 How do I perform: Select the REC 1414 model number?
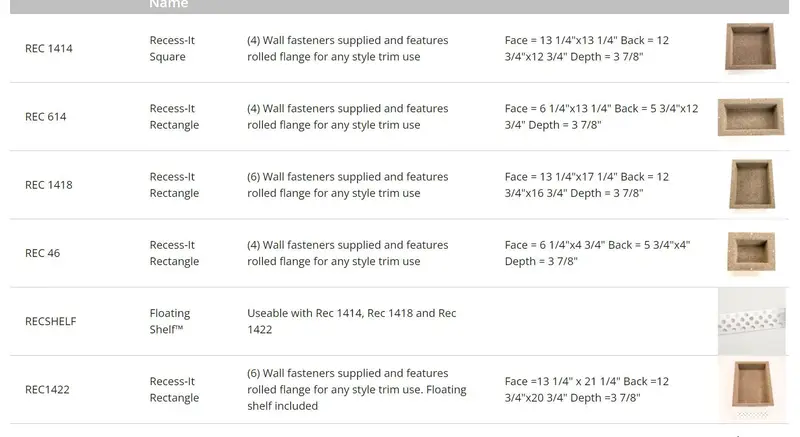click(49, 48)
